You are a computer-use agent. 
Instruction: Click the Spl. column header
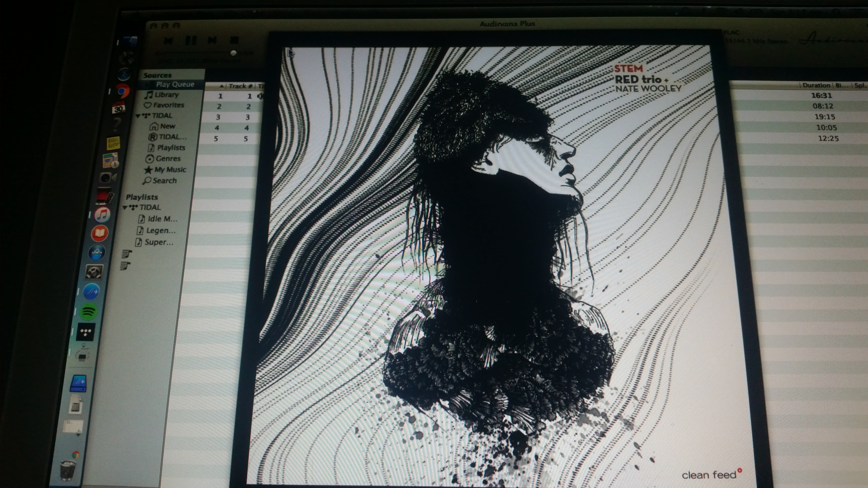click(x=860, y=86)
